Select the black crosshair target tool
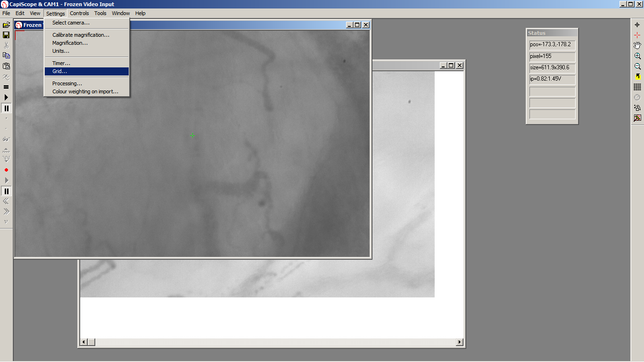 pyautogui.click(x=637, y=25)
